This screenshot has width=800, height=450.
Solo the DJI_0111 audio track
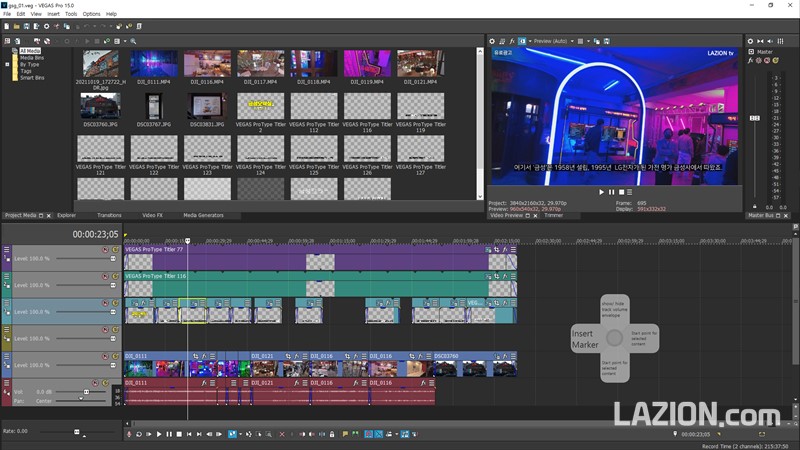(106, 383)
